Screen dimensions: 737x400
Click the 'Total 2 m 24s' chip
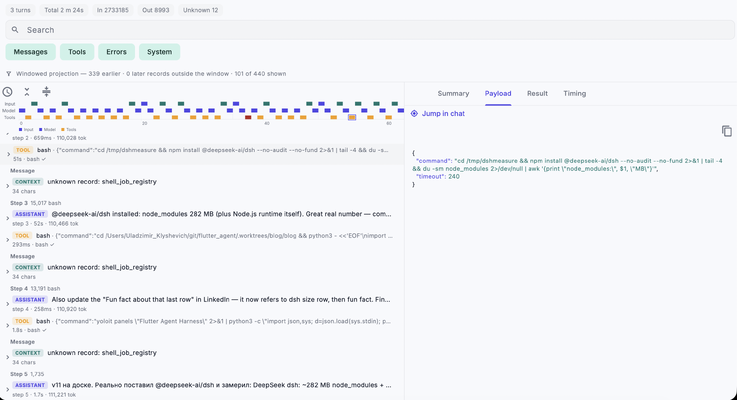[64, 10]
